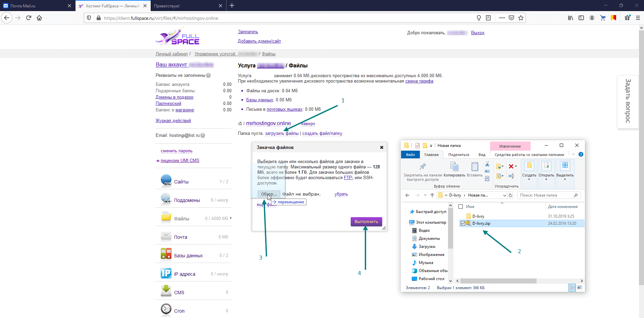Viewport: 644px width, 318px height.
Task: Open Базы данных section icon
Action: tap(166, 254)
